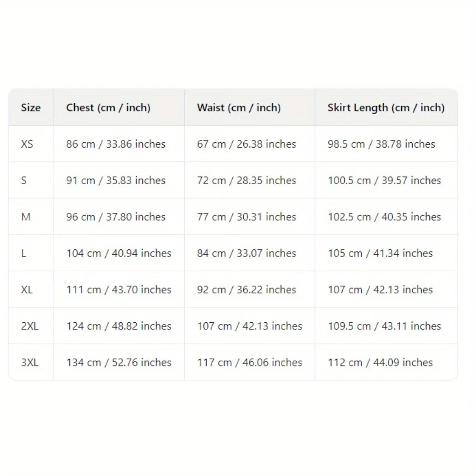The height and width of the screenshot is (476, 476).
Task: Click the 72 cm waist measurement
Action: pos(247,180)
